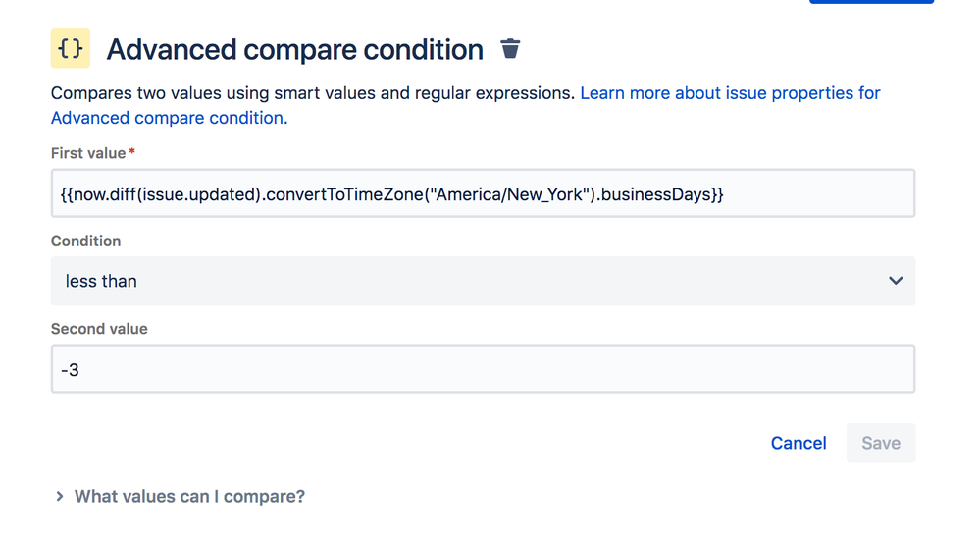This screenshot has width=980, height=537.
Task: Focus the Second value field containing -3
Action: tap(483, 369)
